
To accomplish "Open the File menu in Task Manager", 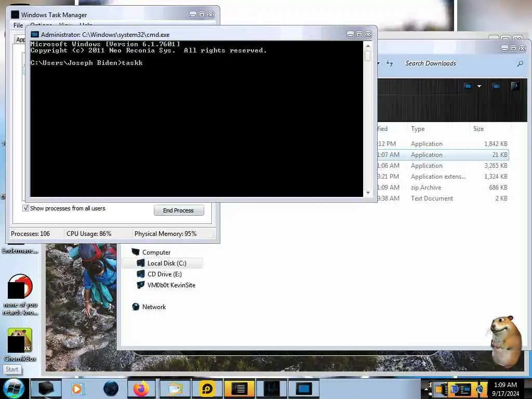I will click(x=18, y=25).
